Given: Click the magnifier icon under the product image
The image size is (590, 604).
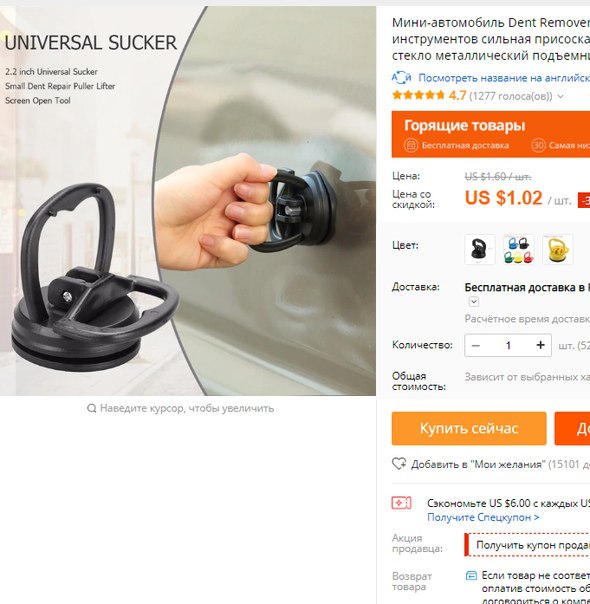Looking at the screenshot, I should 91,408.
